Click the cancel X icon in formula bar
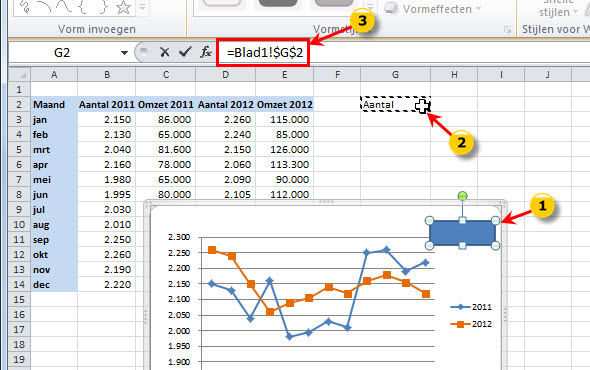Image resolution: width=590 pixels, height=370 pixels. point(164,52)
